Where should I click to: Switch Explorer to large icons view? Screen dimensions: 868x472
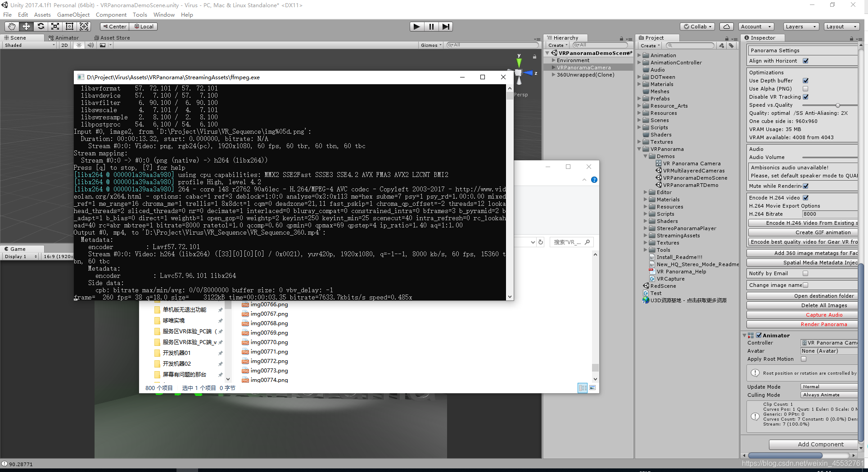tap(592, 388)
